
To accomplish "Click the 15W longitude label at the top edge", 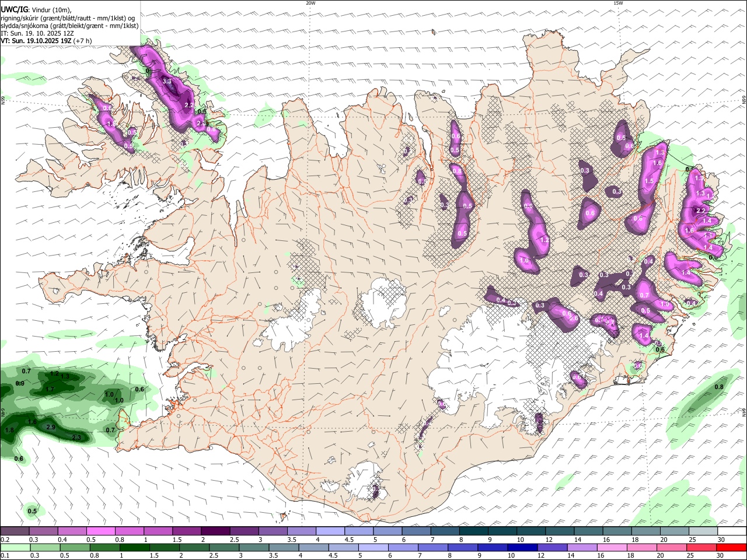I will click(x=618, y=3).
